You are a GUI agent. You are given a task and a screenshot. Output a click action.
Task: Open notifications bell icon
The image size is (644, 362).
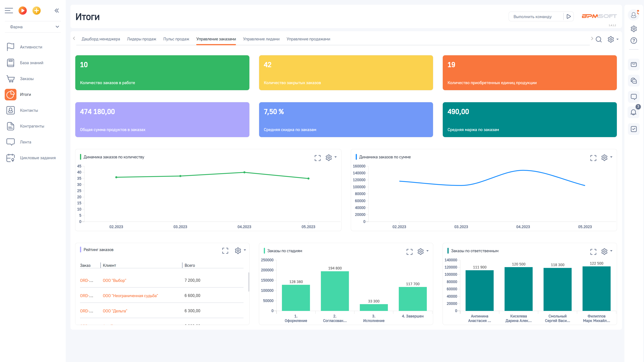pyautogui.click(x=633, y=113)
